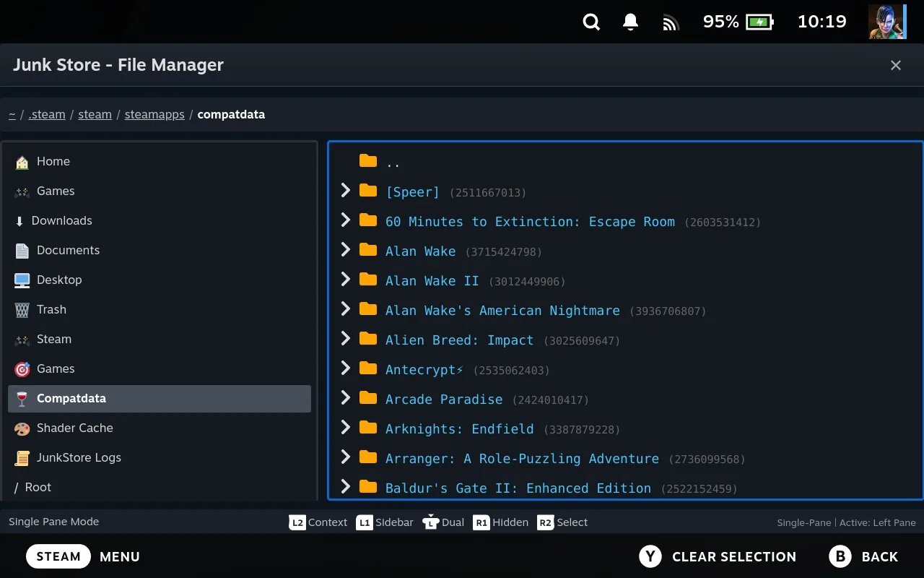Check the battery status icon
This screenshot has height=578, width=924.
point(759,22)
